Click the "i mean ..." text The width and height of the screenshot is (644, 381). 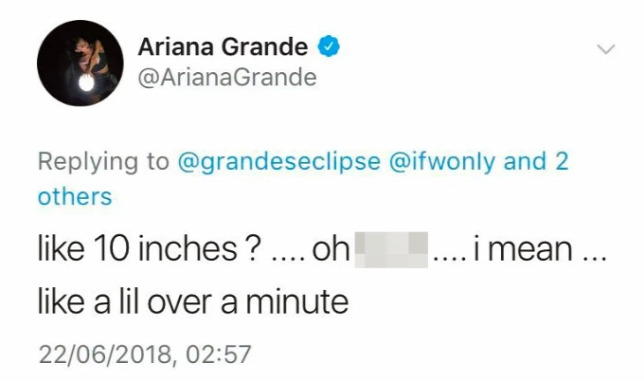click(x=540, y=249)
